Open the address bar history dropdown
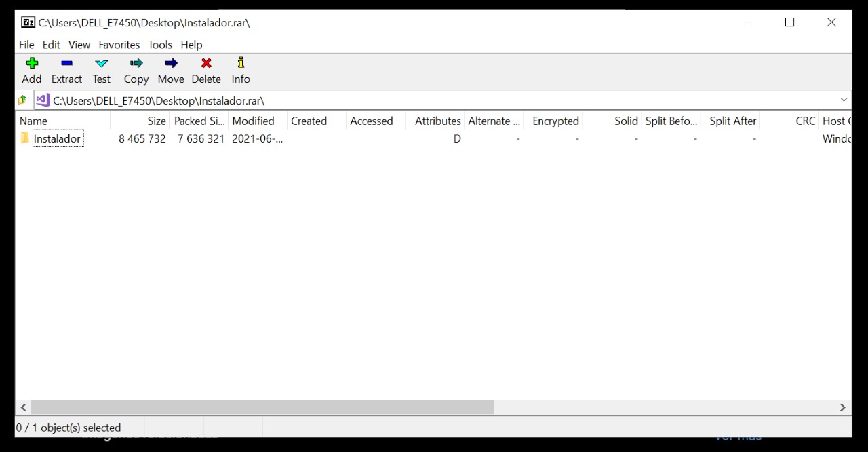 tap(844, 100)
